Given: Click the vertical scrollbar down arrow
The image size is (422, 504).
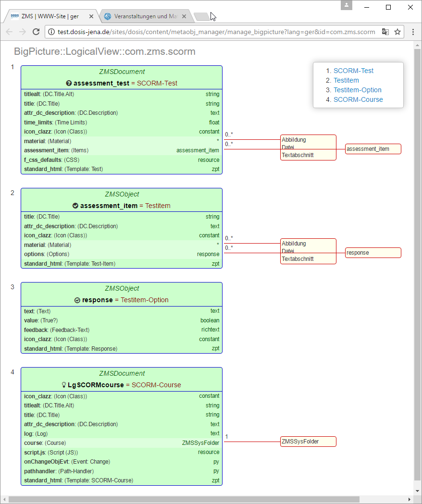Looking at the screenshot, I should point(418,491).
